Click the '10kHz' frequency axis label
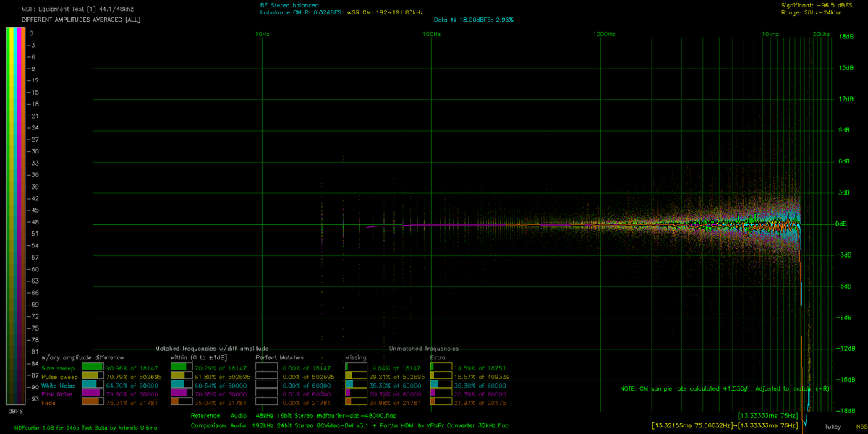 click(770, 34)
